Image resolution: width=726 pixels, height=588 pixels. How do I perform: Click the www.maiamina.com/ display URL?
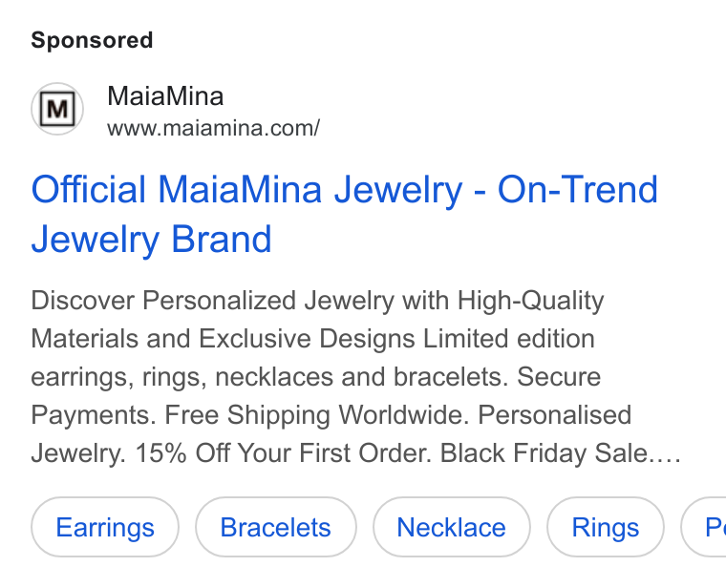click(x=213, y=128)
